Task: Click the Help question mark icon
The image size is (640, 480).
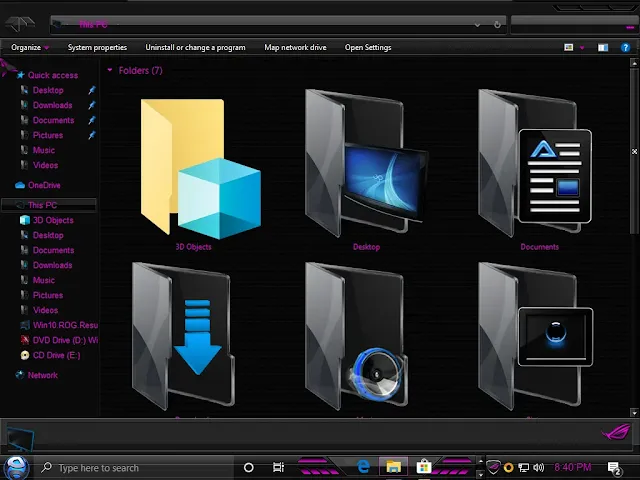Action: click(625, 48)
